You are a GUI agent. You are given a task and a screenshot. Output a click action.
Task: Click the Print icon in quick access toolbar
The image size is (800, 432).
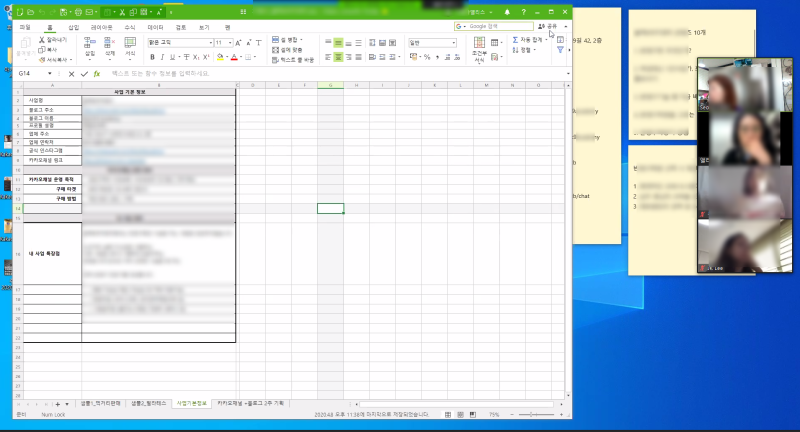[x=78, y=12]
